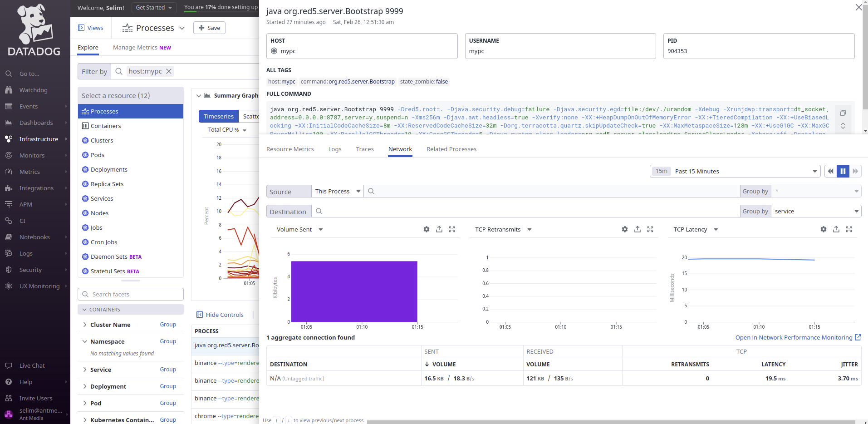Copy the full command text
Viewport: 868px width, 424px height.
tap(843, 113)
